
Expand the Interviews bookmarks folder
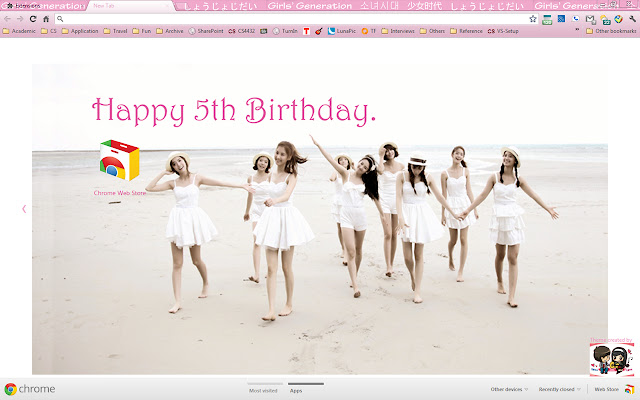coord(398,31)
